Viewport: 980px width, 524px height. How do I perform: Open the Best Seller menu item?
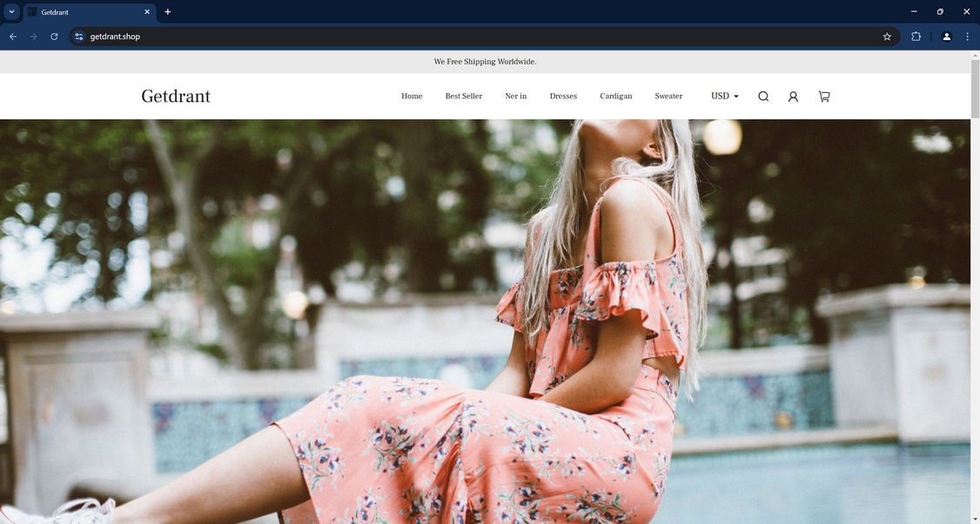(464, 97)
